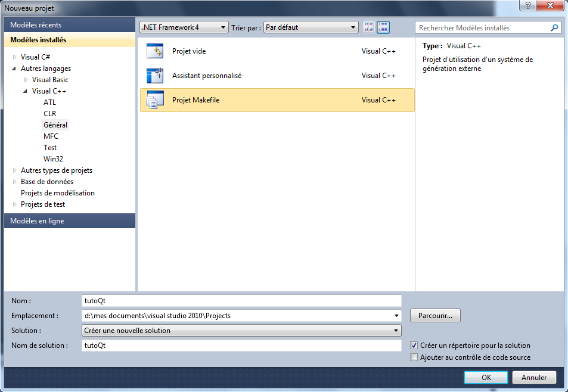Screen dimensions: 568x392
Task: Expand the Visual C# tree node
Action: tap(15, 57)
